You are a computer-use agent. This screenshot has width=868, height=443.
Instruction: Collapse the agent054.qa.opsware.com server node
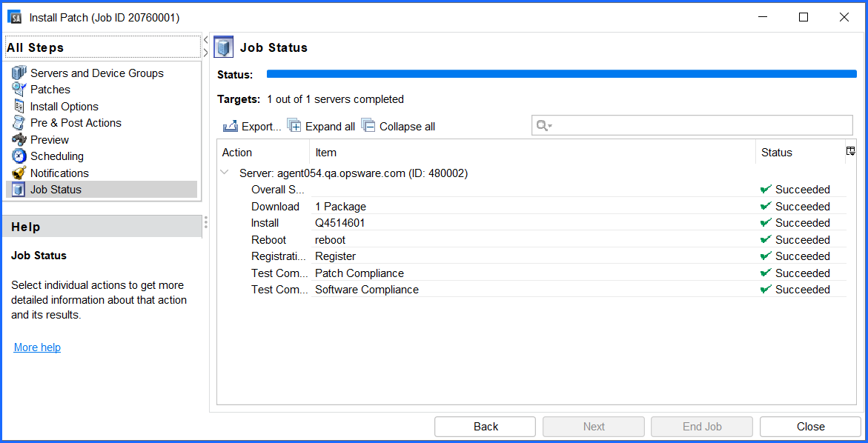[x=225, y=173]
